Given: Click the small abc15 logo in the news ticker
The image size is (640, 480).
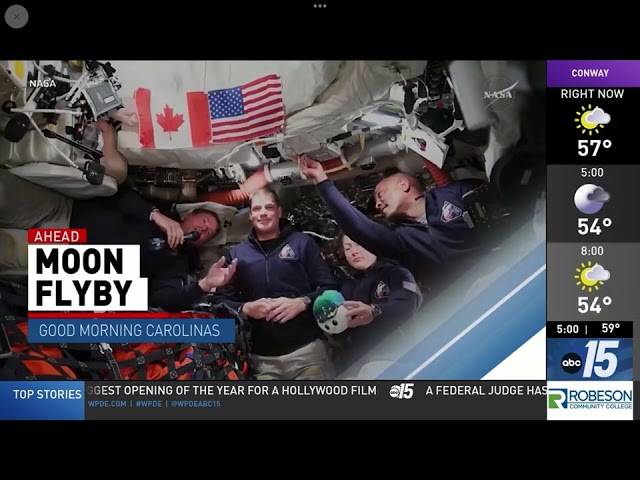Looking at the screenshot, I should point(401,391).
